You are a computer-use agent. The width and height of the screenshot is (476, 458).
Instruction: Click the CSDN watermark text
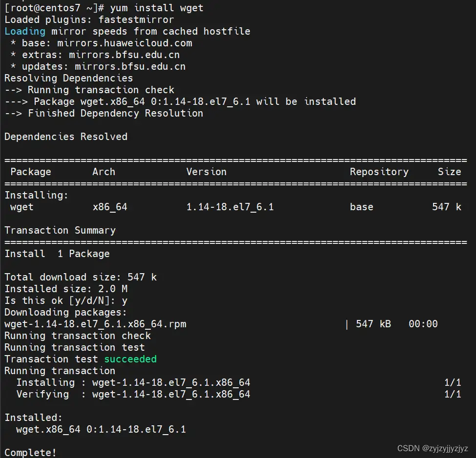(x=433, y=448)
